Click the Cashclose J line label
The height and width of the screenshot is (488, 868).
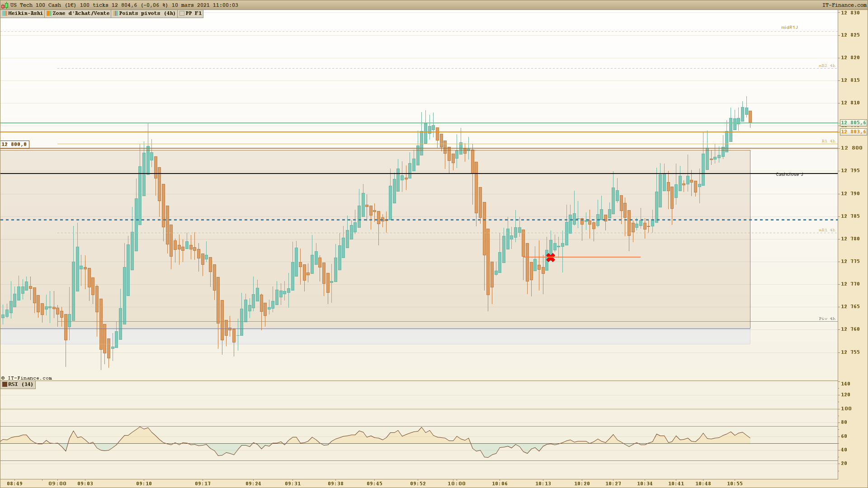[x=789, y=174]
